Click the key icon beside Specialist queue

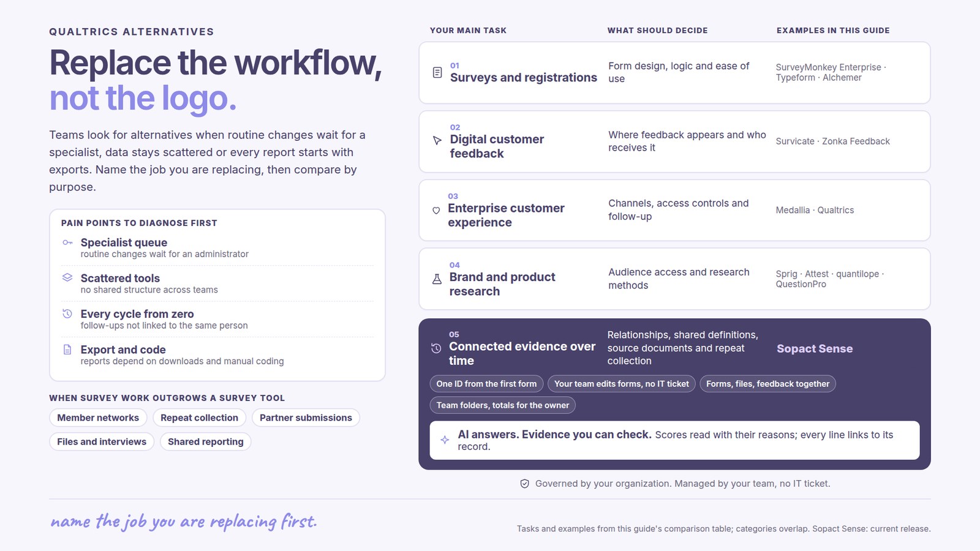tap(67, 242)
